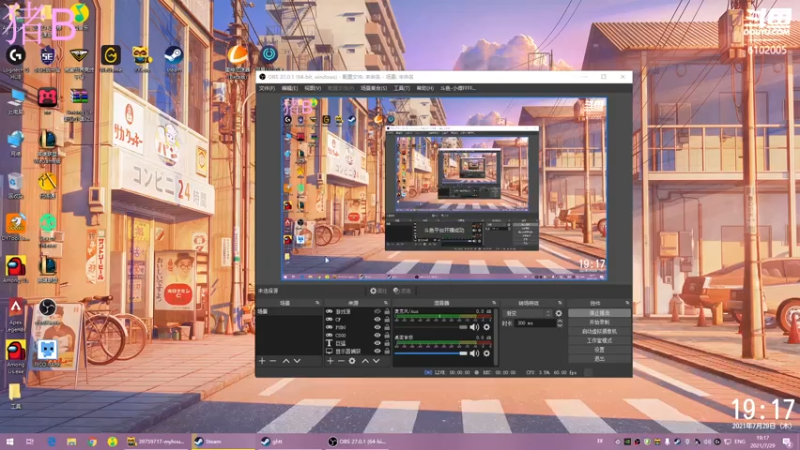Pop out the Sources (来源) dock panel

(x=386, y=303)
